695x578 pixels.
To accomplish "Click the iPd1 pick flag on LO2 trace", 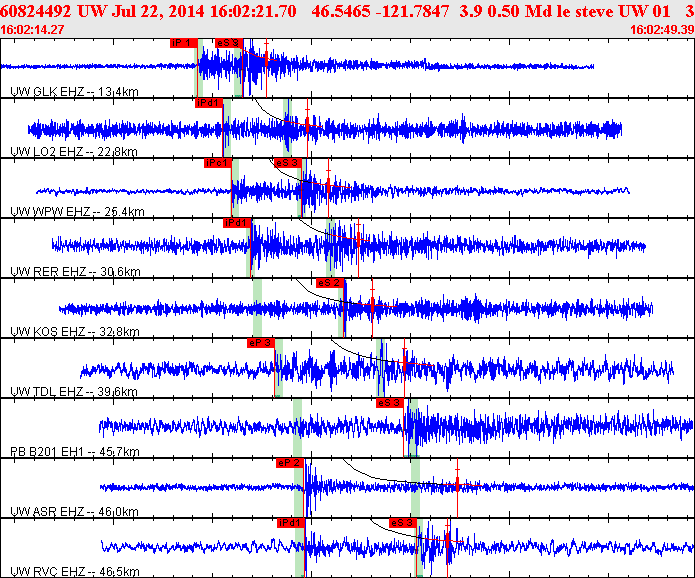I will (209, 103).
